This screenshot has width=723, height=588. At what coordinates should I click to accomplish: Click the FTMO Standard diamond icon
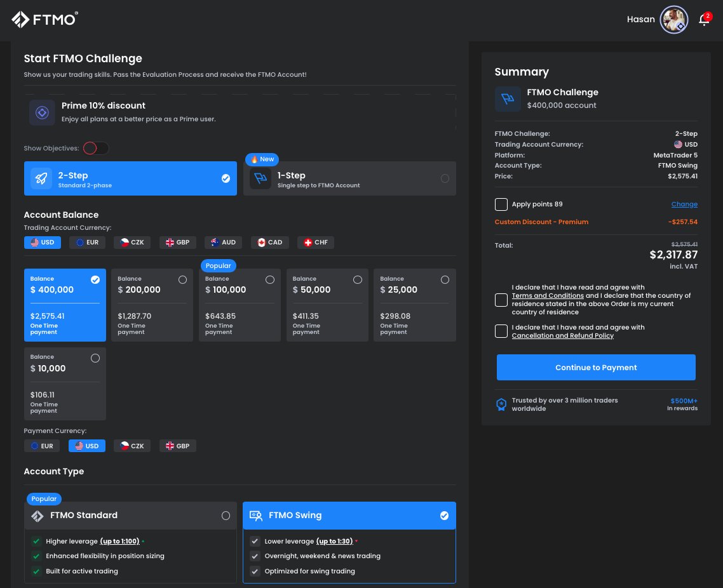click(37, 516)
